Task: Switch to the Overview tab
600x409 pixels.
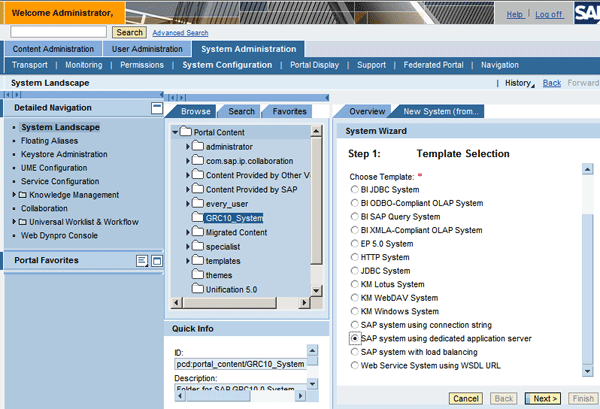Action: [367, 111]
